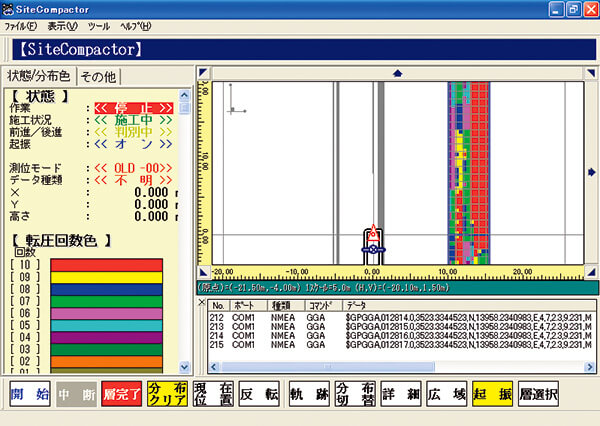Click the ポート column header
Screen dimensions: 600x426
point(248,305)
